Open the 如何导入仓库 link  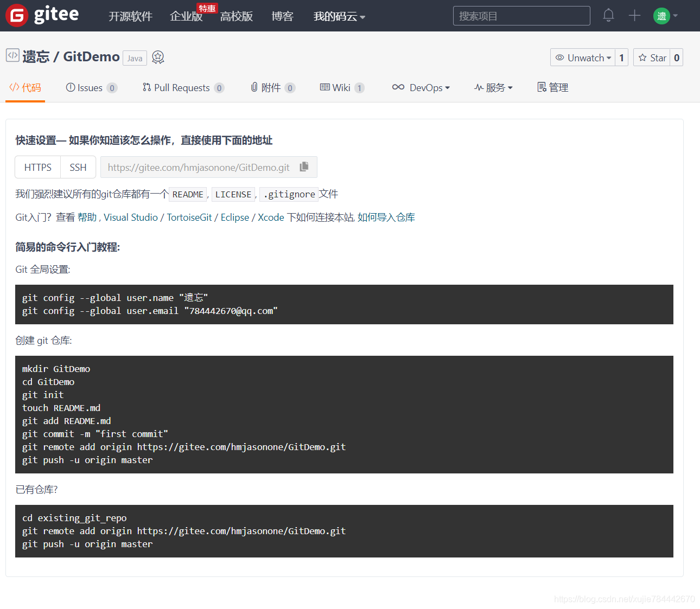click(x=386, y=217)
